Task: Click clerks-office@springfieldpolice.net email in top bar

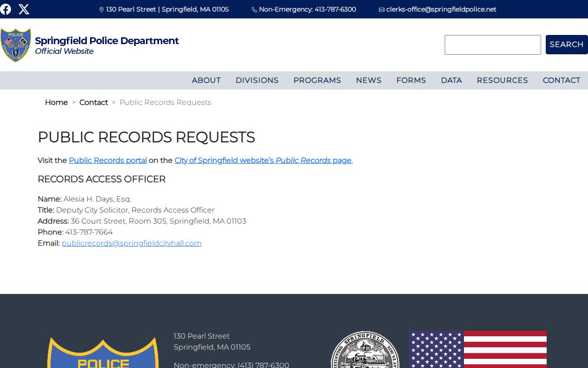Action: click(x=441, y=10)
